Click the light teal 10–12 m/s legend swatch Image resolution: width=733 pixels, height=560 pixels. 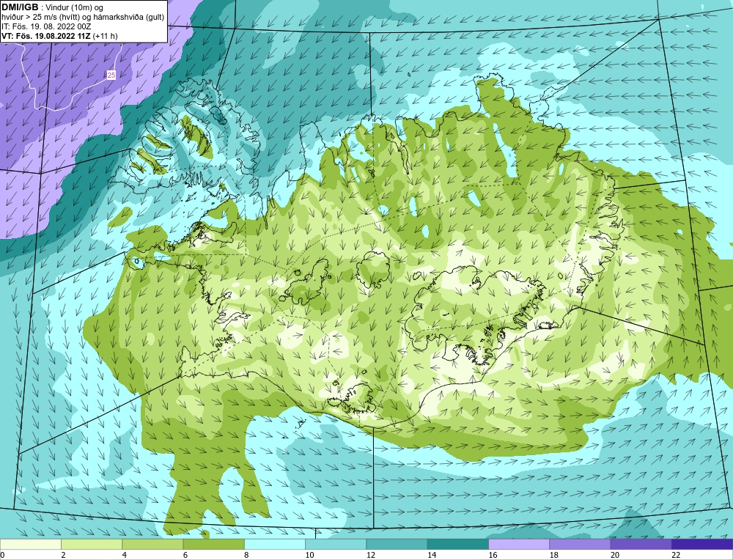336,544
